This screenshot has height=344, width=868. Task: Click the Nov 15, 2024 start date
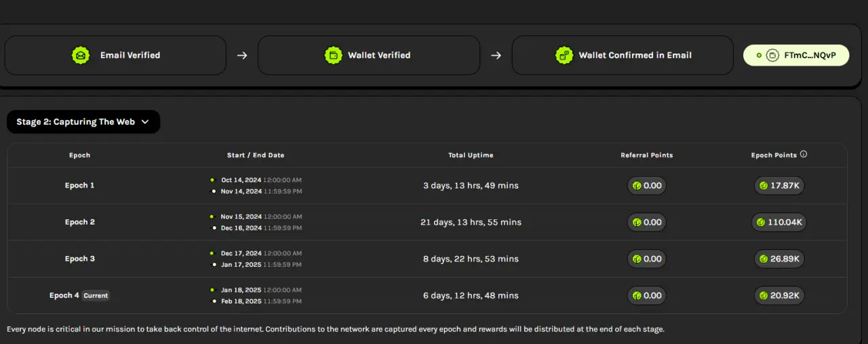[241, 217]
